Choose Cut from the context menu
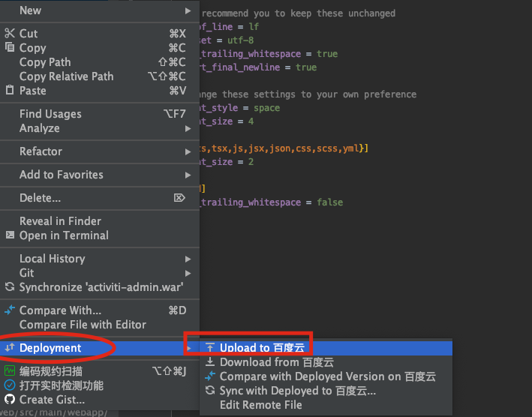This screenshot has height=417, width=532. point(99,33)
